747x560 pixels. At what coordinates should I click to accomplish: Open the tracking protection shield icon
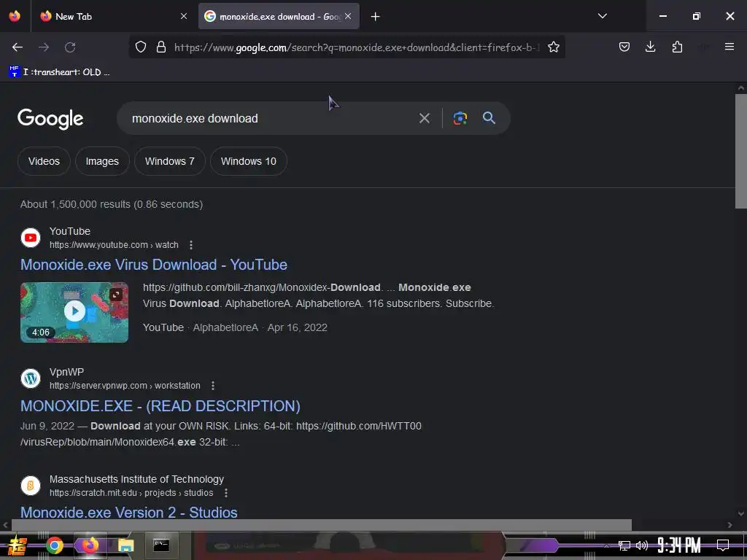click(x=141, y=47)
